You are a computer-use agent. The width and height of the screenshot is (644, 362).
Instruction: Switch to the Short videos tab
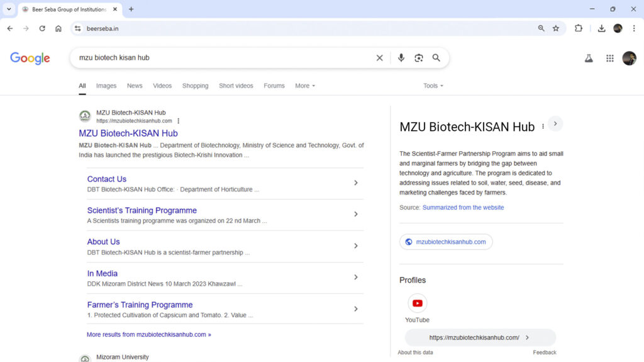236,86
